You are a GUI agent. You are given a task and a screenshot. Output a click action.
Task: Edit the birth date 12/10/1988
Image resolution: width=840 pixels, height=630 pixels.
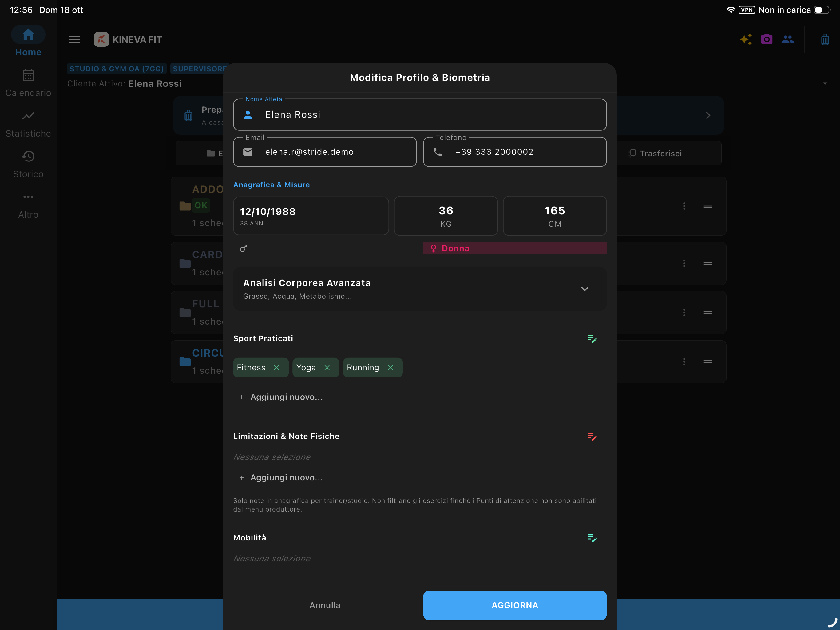(x=311, y=216)
